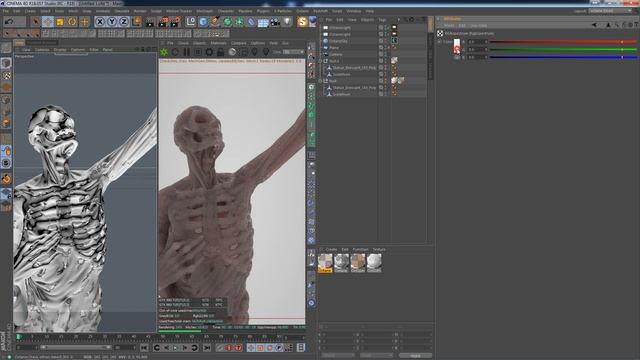Open Octane settings gear in Live Viewer
This screenshot has width=640, height=360.
[209, 52]
